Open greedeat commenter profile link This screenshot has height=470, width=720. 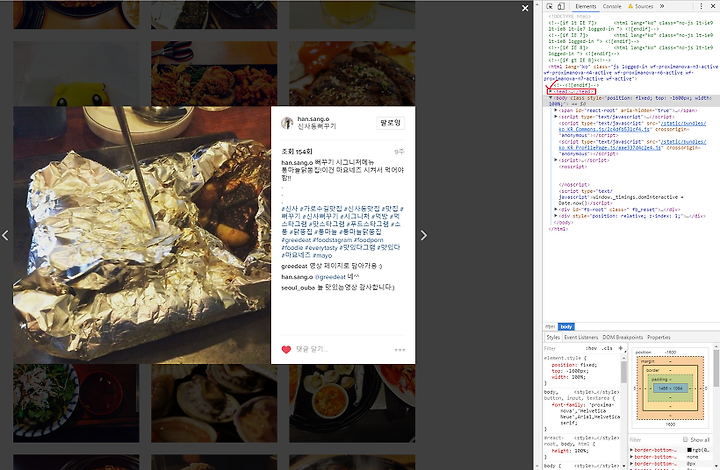tap(294, 266)
